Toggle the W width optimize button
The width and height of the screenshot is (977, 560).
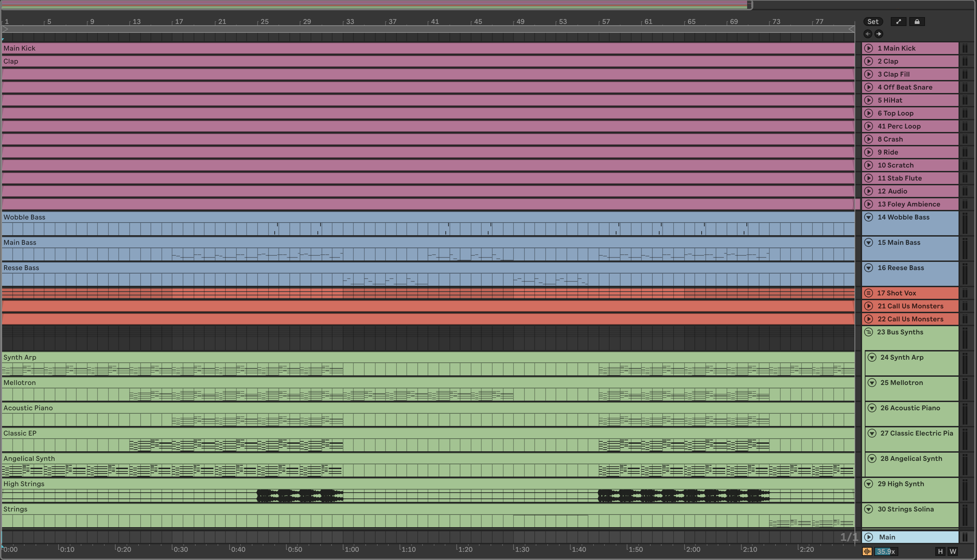click(953, 551)
